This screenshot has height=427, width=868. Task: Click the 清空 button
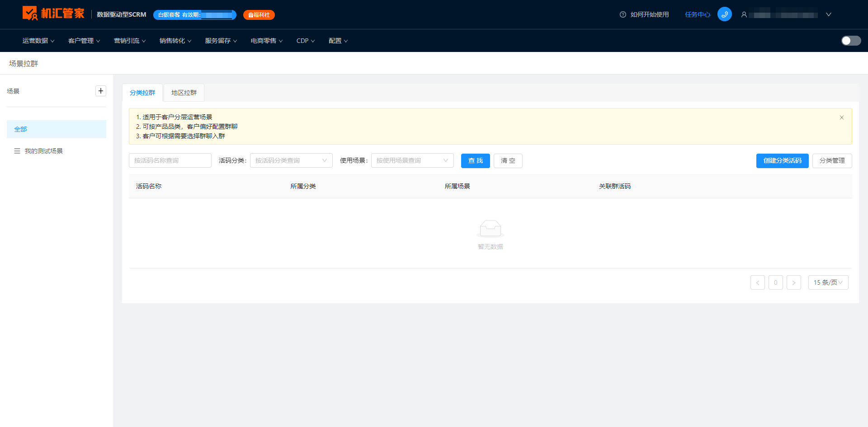click(x=508, y=161)
